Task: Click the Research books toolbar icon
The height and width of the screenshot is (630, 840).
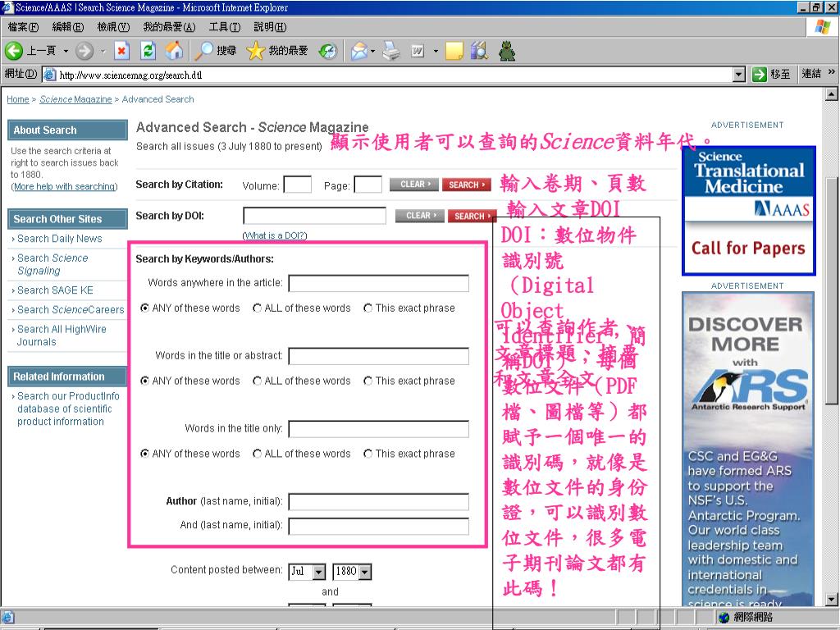Action: point(479,51)
